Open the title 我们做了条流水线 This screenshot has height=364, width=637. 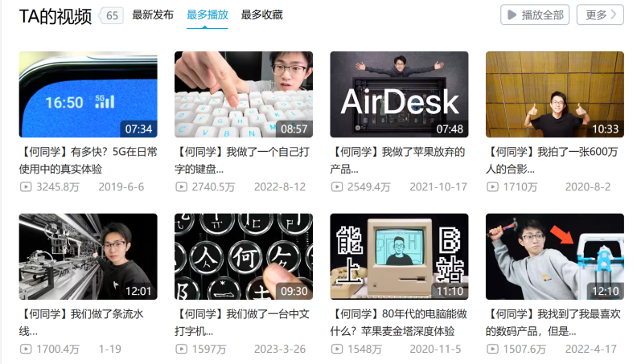pos(81,322)
